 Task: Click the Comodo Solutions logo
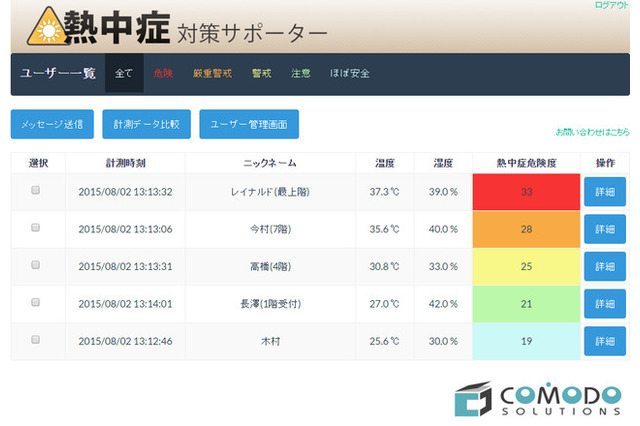click(538, 399)
